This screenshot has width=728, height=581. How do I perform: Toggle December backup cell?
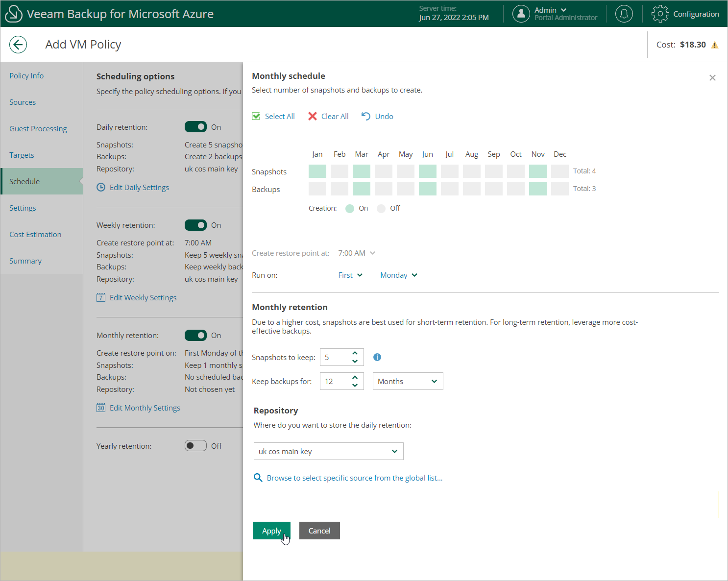pyautogui.click(x=560, y=189)
